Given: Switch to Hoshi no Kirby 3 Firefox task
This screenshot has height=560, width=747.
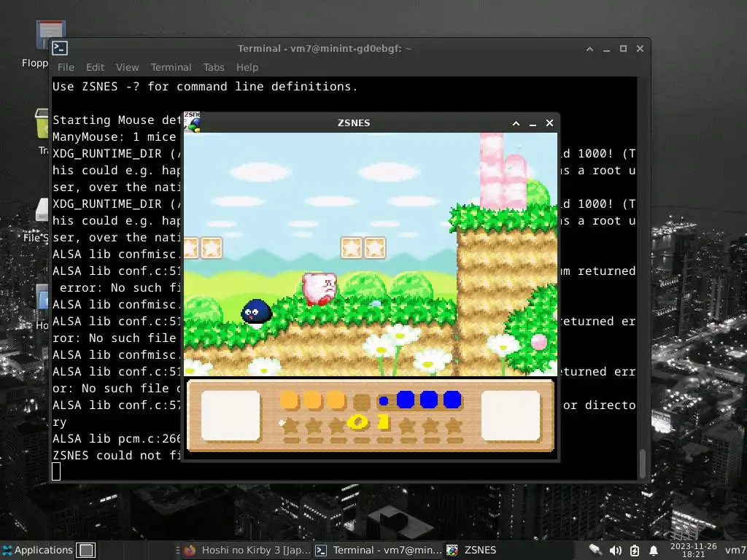Looking at the screenshot, I should pos(248,550).
